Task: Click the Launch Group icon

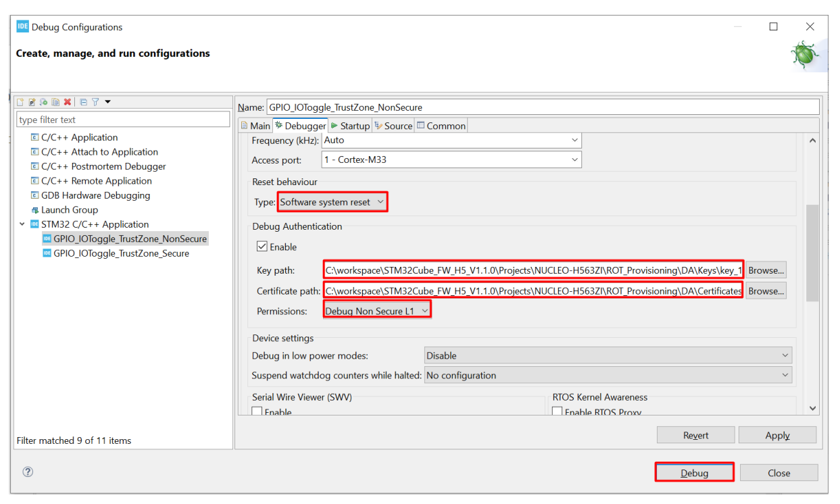Action: (x=35, y=210)
